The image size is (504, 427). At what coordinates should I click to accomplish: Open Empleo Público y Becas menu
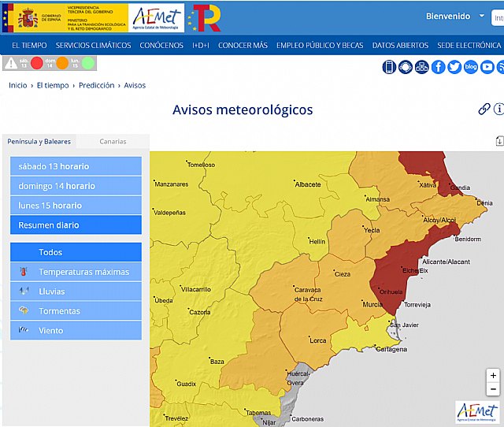[320, 46]
